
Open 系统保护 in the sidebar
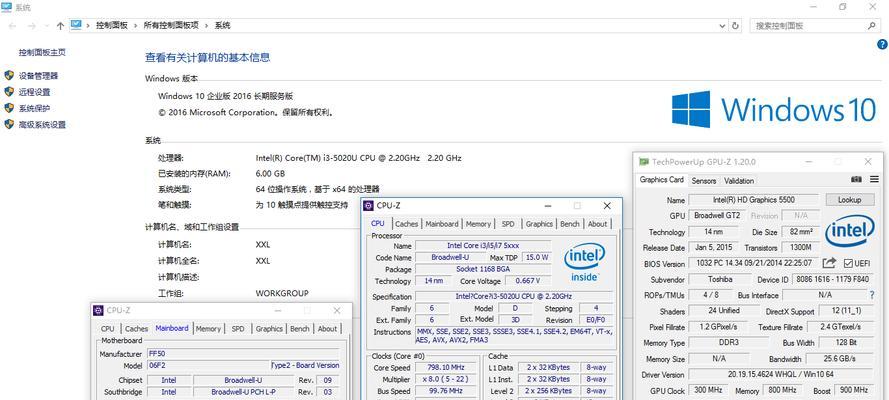point(35,108)
